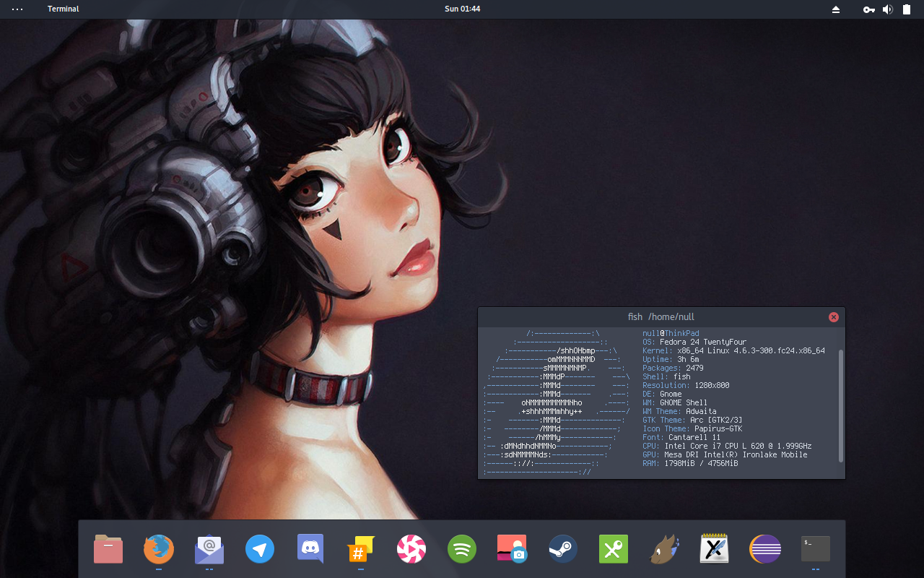Viewport: 924px width, 578px height.
Task: Click the key VPN icon in top bar
Action: pyautogui.click(x=869, y=9)
